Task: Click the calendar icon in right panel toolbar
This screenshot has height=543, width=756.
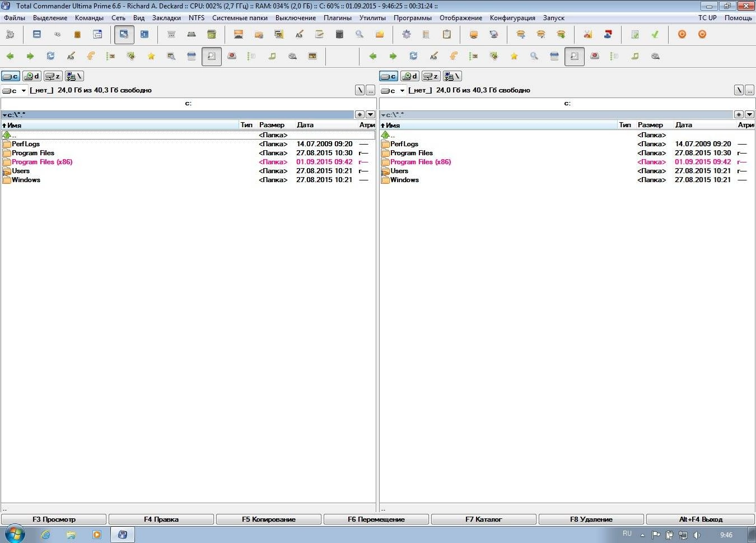Action: [554, 56]
